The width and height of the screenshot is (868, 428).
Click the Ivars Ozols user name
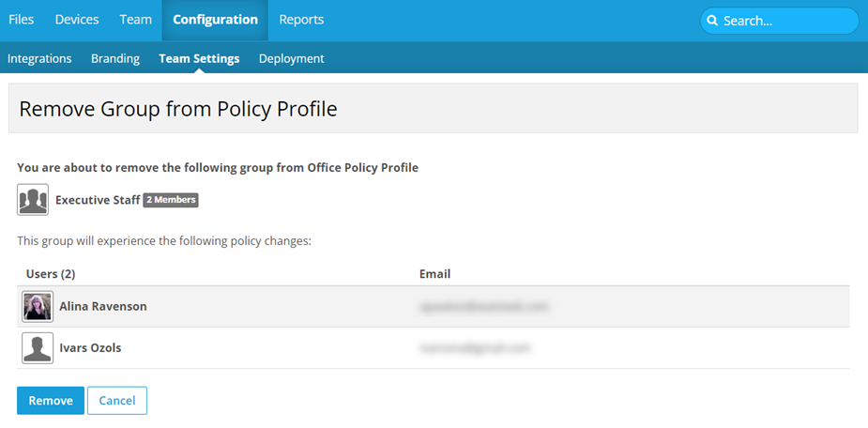point(90,348)
